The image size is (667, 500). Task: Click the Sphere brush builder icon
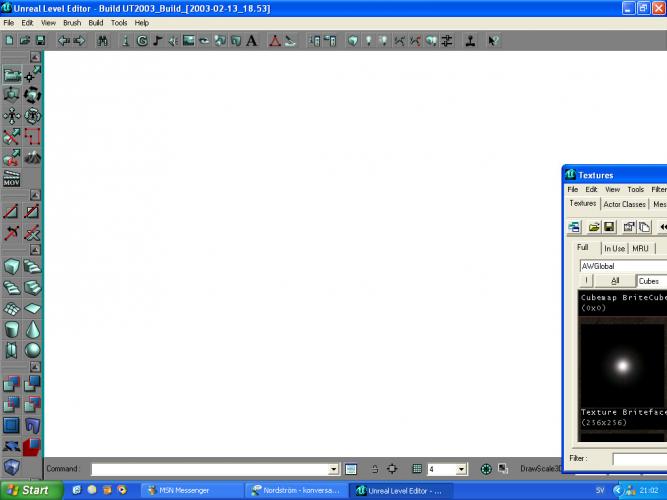(x=33, y=350)
